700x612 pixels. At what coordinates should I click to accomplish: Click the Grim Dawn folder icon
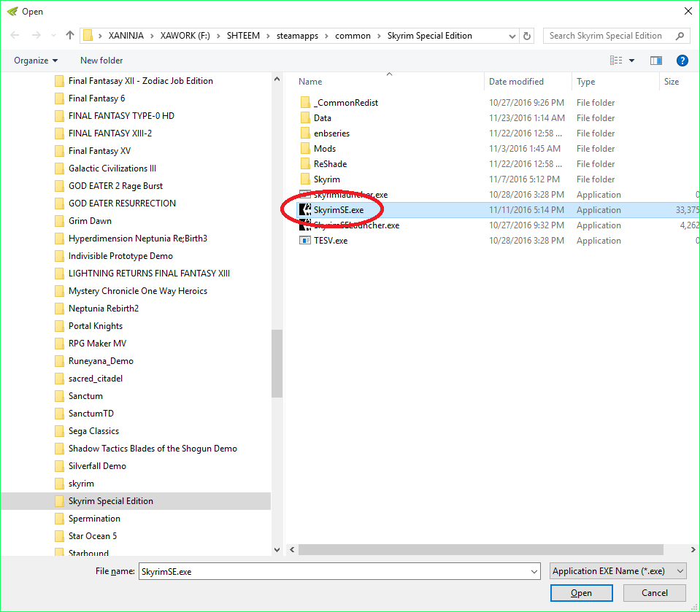(59, 221)
